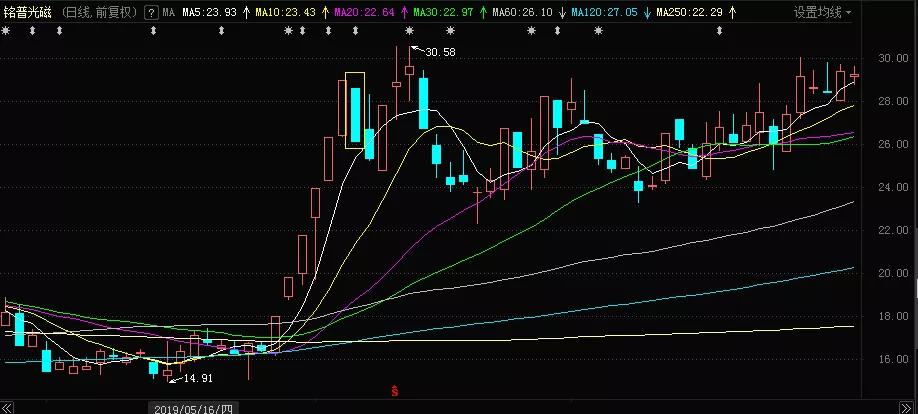
Task: Click the scroll left double-arrow at bottom-left
Action: (9, 408)
